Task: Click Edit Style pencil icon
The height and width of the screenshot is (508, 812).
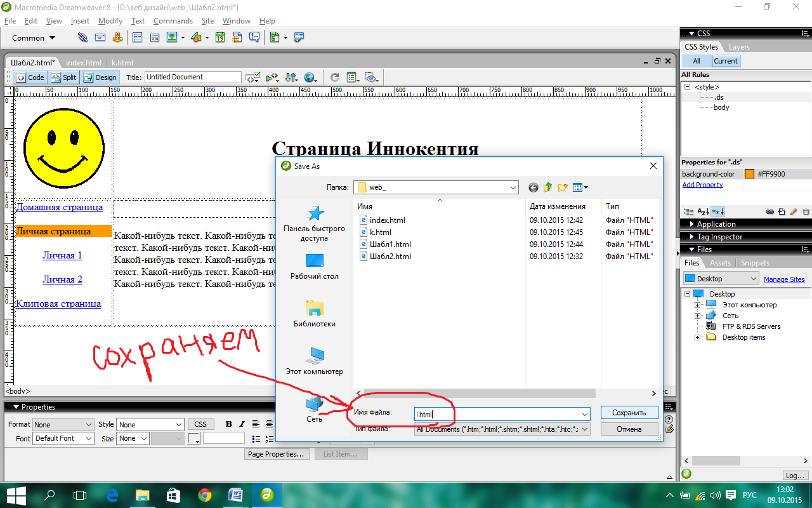Action: click(x=793, y=211)
